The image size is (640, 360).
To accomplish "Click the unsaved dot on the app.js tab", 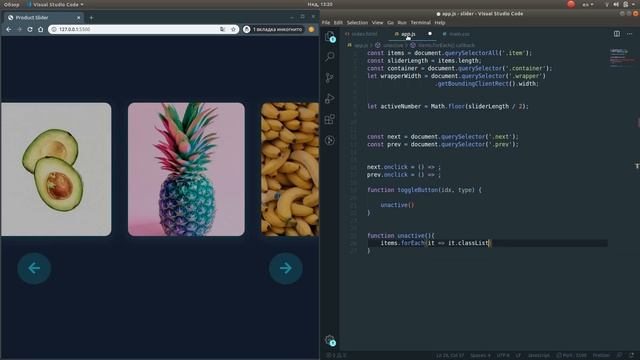I will point(430,34).
